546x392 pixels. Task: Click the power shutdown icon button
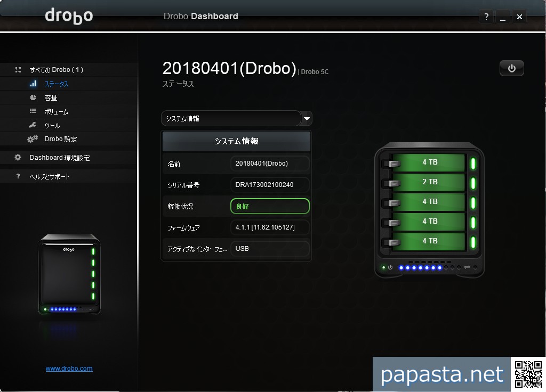pyautogui.click(x=511, y=68)
